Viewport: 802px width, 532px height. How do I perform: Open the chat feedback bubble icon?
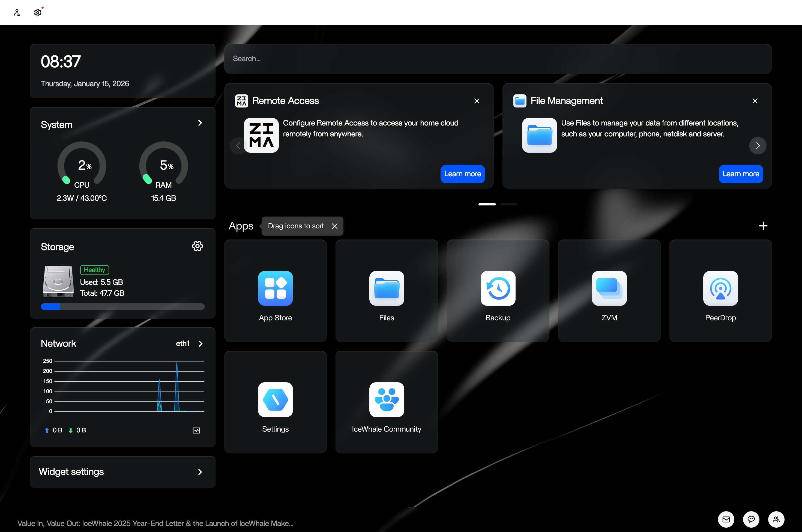[x=751, y=519]
